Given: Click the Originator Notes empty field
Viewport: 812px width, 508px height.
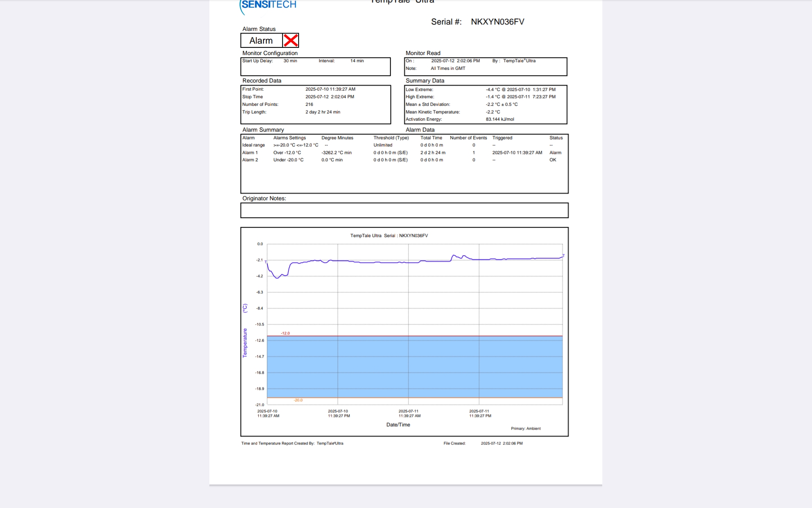Looking at the screenshot, I should tap(404, 210).
